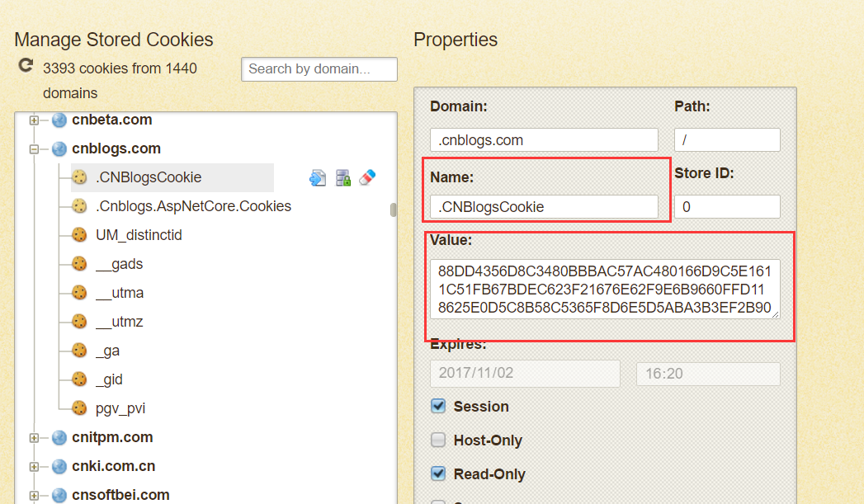The width and height of the screenshot is (864, 504).
Task: Click the cookie tree scrollbar thumb
Action: [393, 210]
